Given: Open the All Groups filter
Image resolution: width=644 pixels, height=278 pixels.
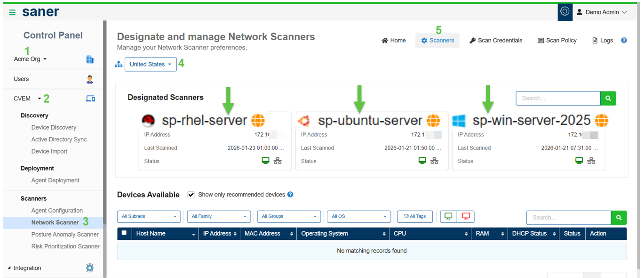Looking at the screenshot, I should (289, 216).
